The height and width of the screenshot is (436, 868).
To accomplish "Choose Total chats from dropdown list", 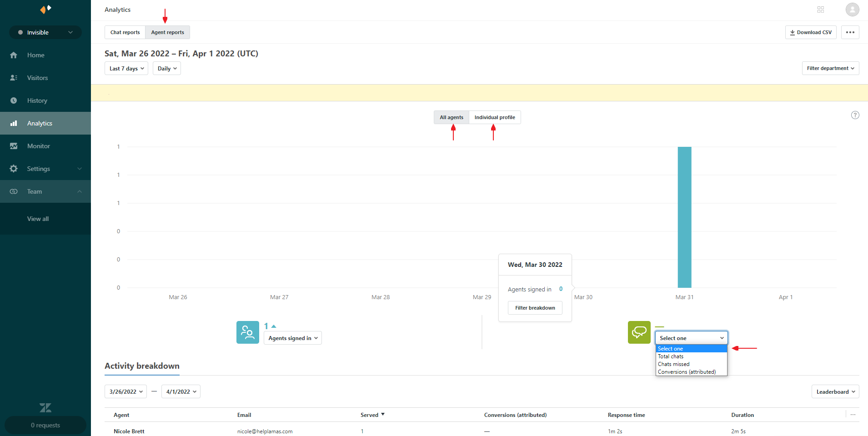I will click(692, 356).
